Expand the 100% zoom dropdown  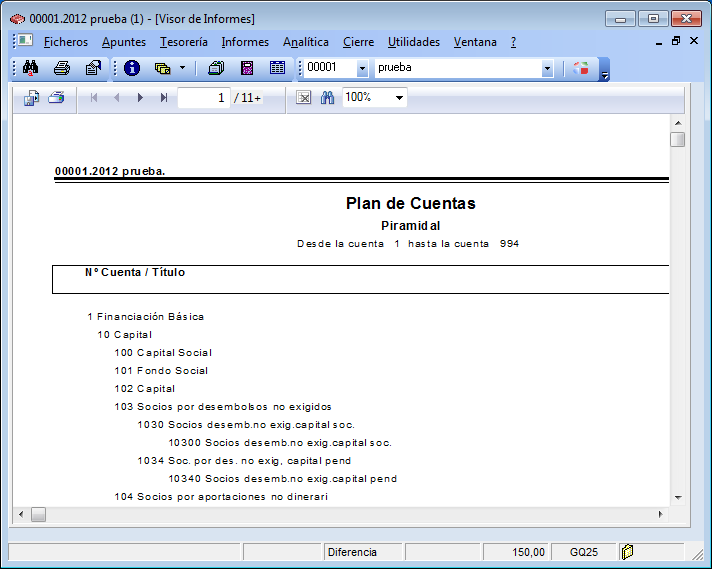coord(399,97)
